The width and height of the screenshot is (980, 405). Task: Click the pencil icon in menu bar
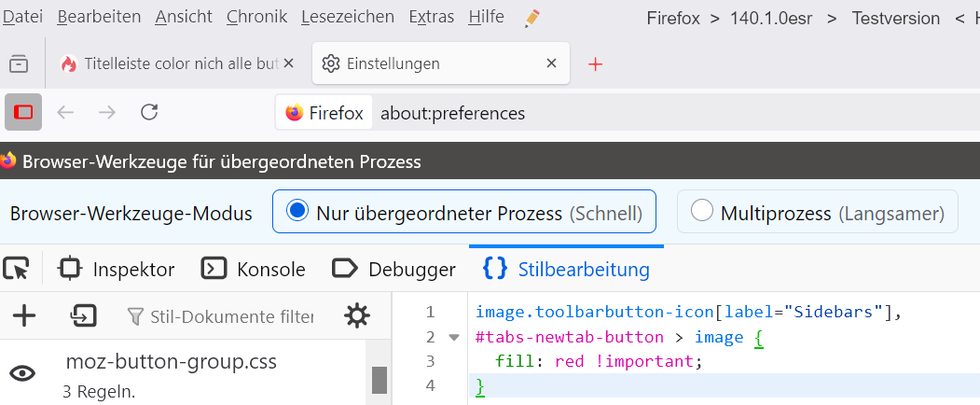tap(532, 18)
